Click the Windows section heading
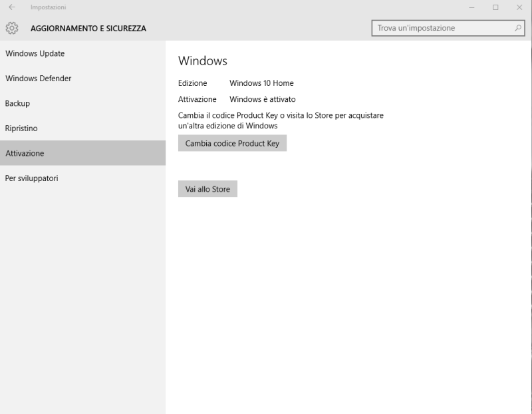The image size is (532, 414). (203, 61)
